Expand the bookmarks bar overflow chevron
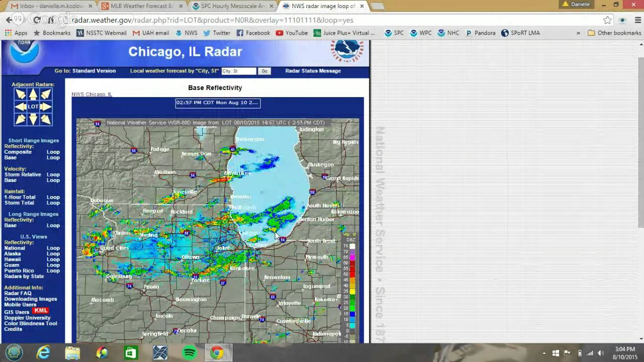Viewport: 644px width, 362px height. pyautogui.click(x=578, y=33)
